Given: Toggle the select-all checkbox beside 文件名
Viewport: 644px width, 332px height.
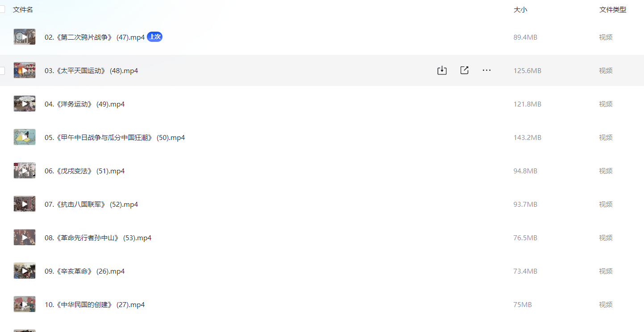Looking at the screenshot, I should (2, 9).
